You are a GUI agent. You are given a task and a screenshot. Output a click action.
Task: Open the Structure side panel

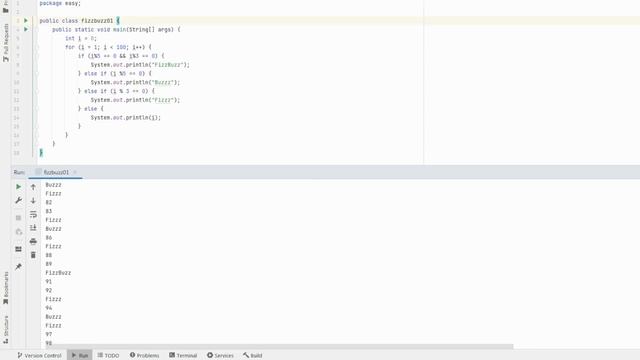pos(6,329)
